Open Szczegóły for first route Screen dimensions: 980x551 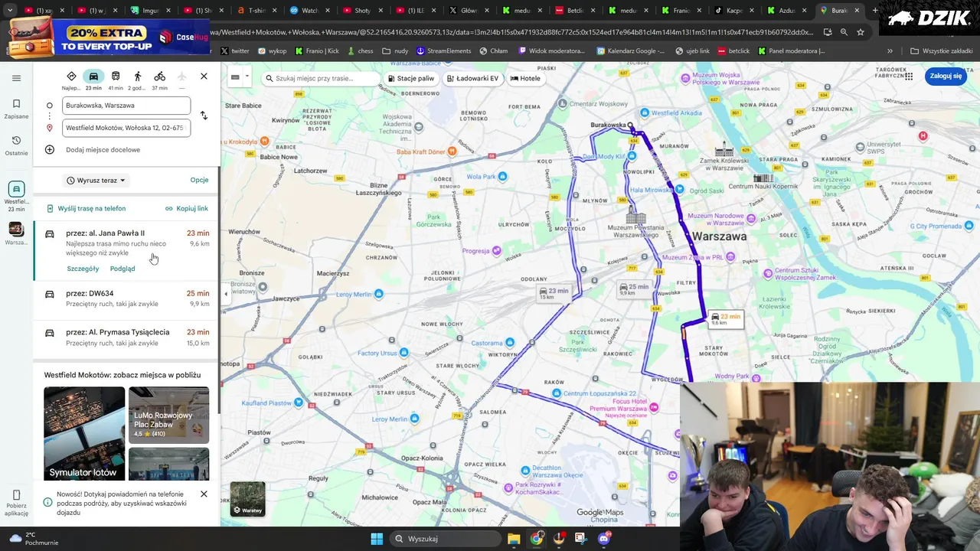(x=83, y=269)
